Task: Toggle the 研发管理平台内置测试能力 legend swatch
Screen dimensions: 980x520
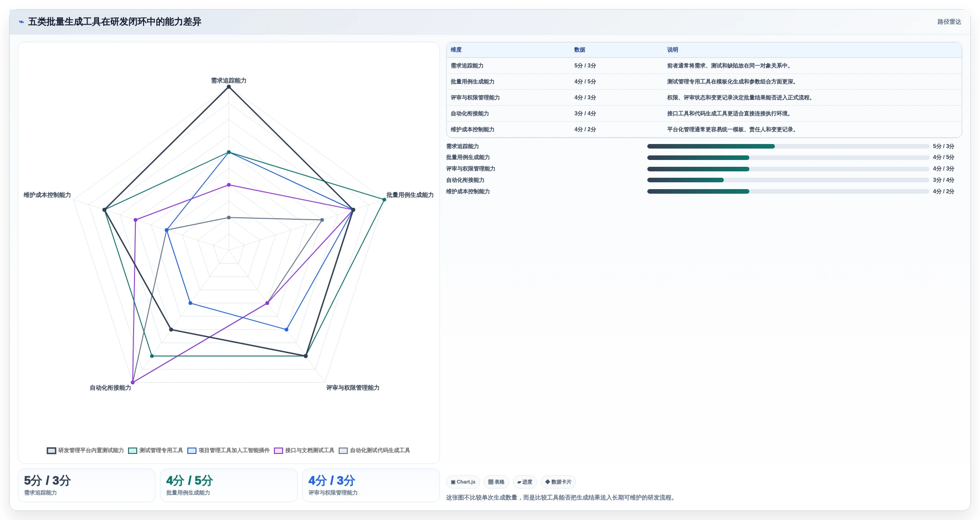Action: [52, 451]
